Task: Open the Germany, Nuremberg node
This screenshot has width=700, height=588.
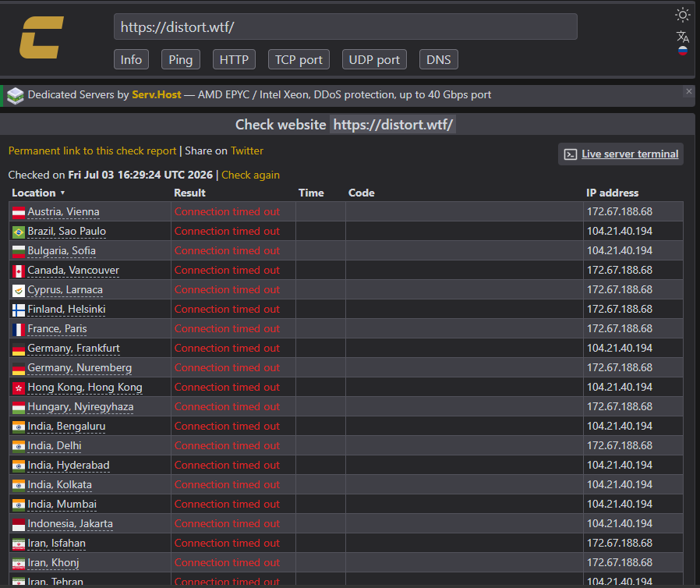Action: coord(80,367)
